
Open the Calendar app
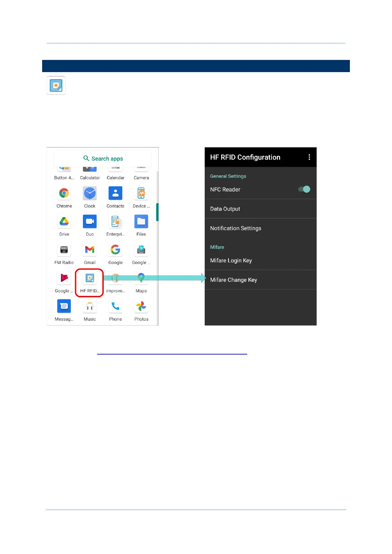tap(116, 170)
